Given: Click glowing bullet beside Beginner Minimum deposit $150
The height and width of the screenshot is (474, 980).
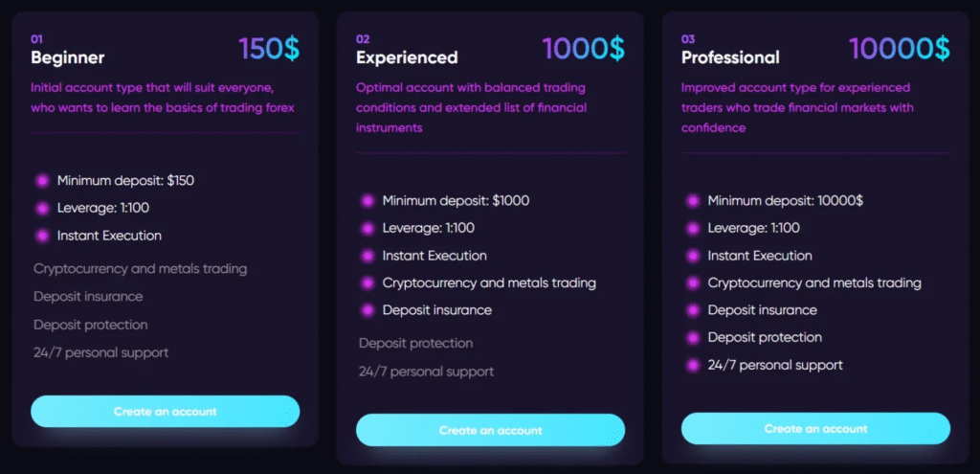Looking at the screenshot, I should tap(42, 180).
